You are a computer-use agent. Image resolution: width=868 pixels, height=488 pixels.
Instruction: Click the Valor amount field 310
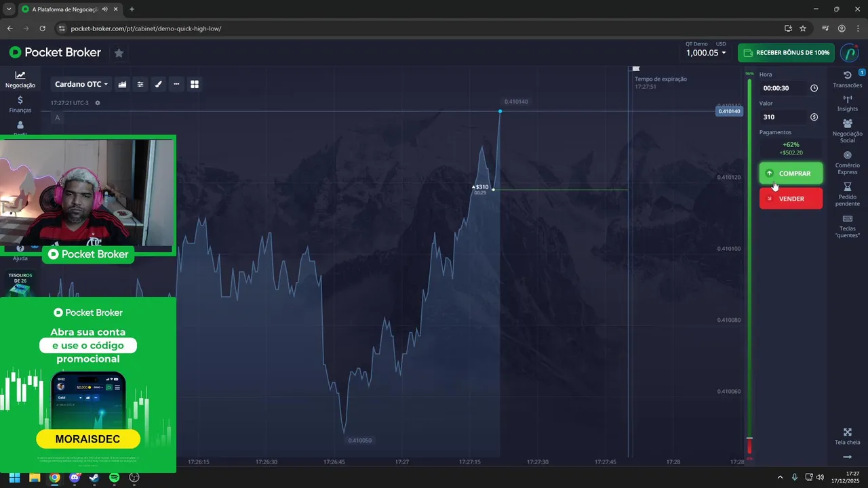point(784,117)
